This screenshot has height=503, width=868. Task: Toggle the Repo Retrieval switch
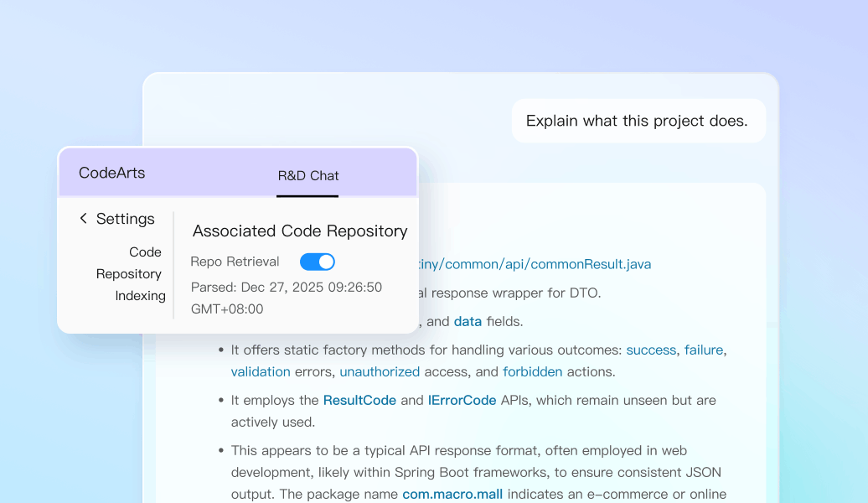point(317,262)
